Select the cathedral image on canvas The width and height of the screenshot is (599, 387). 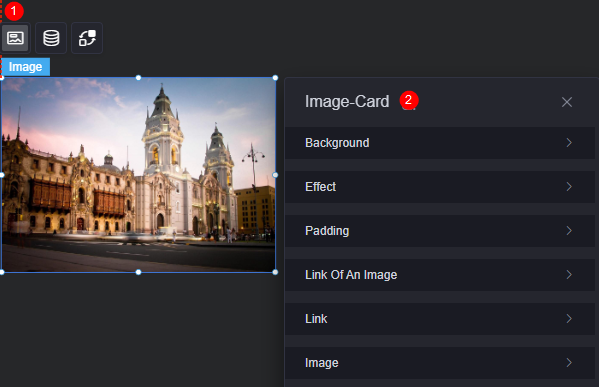tap(138, 175)
